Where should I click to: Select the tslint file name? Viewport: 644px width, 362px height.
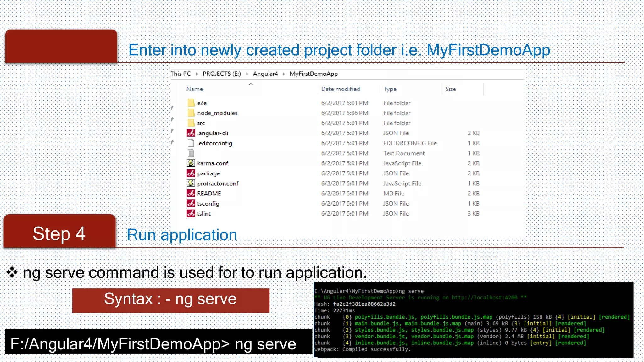click(204, 213)
